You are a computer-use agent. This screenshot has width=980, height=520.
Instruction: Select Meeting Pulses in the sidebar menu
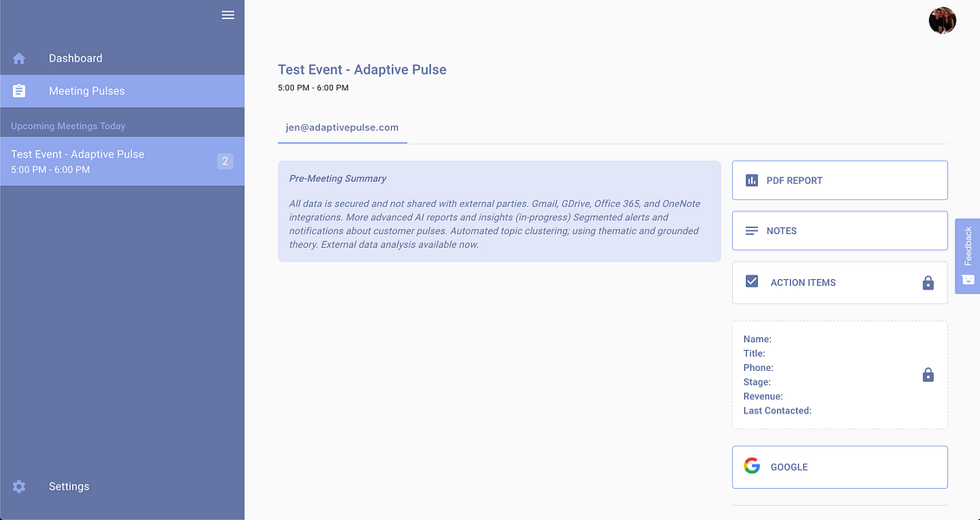coord(87,90)
